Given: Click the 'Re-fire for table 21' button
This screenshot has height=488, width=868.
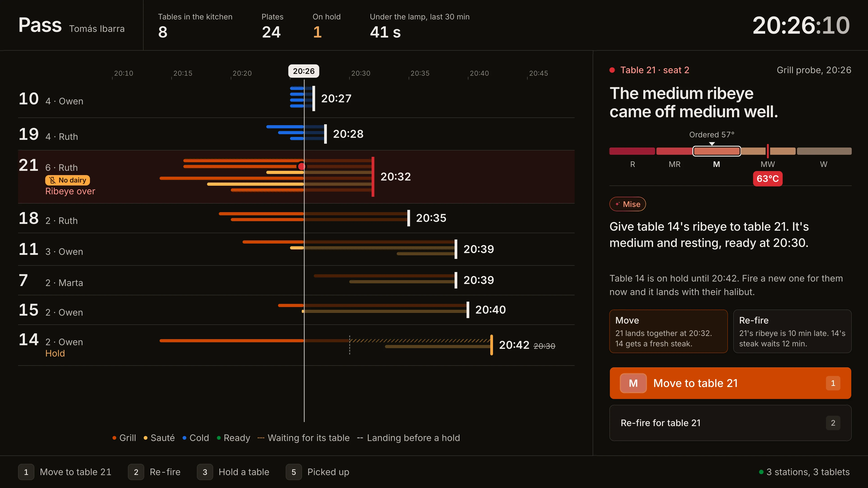Looking at the screenshot, I should pos(730,423).
